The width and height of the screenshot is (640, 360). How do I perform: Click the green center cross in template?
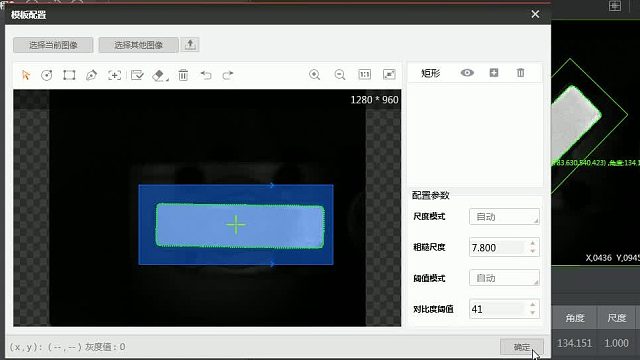(x=236, y=224)
